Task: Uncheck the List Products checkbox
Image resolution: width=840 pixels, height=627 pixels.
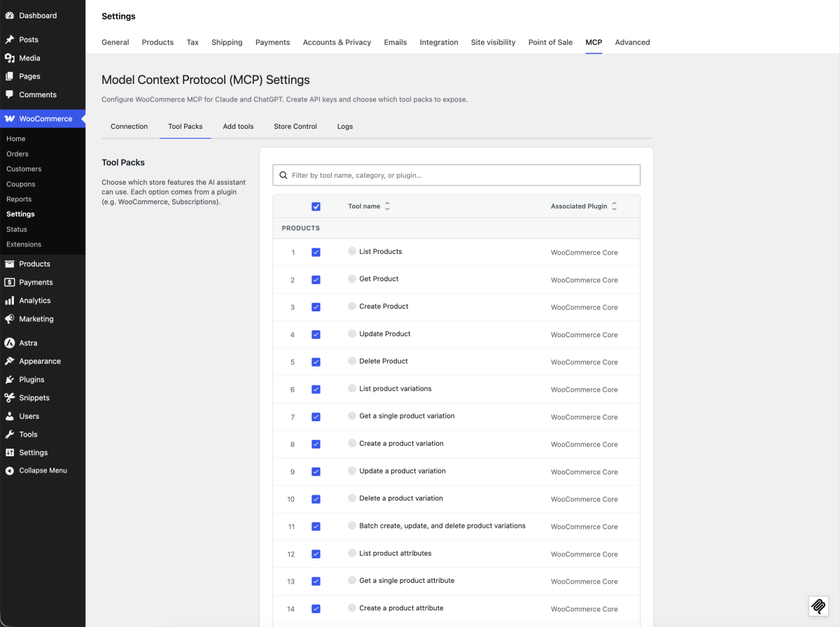Action: [316, 252]
